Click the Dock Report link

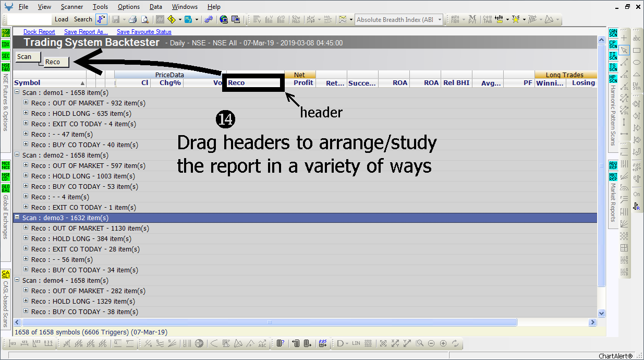[x=39, y=32]
